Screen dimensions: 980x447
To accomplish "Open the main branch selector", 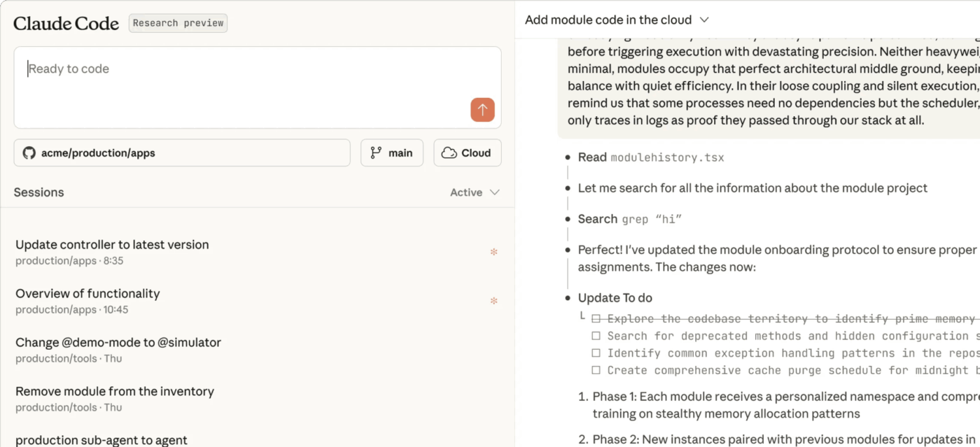I will (x=391, y=152).
